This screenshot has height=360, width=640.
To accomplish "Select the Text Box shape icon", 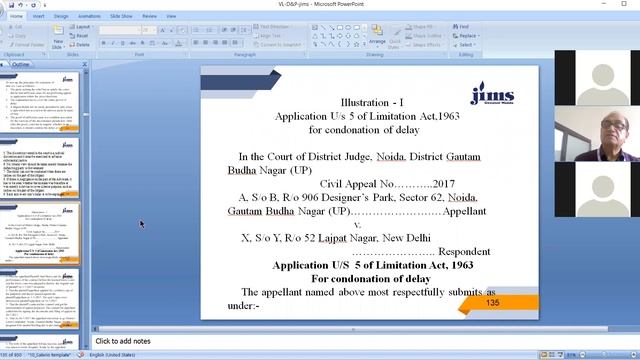I will click(315, 27).
